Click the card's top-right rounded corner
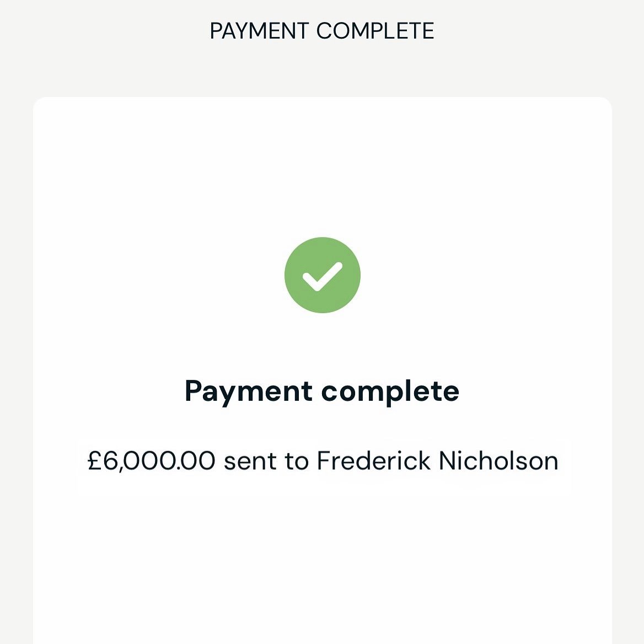The height and width of the screenshot is (644, 644). (606, 103)
